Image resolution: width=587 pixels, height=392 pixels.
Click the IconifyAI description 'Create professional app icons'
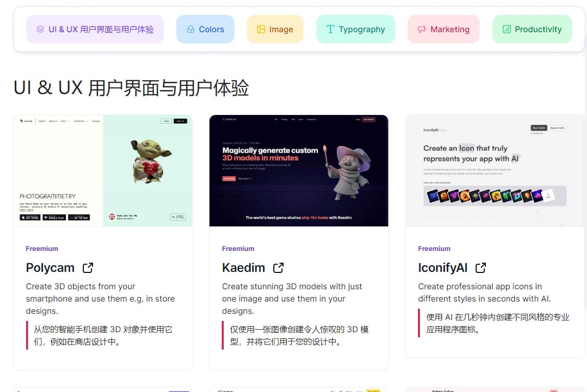(x=484, y=292)
